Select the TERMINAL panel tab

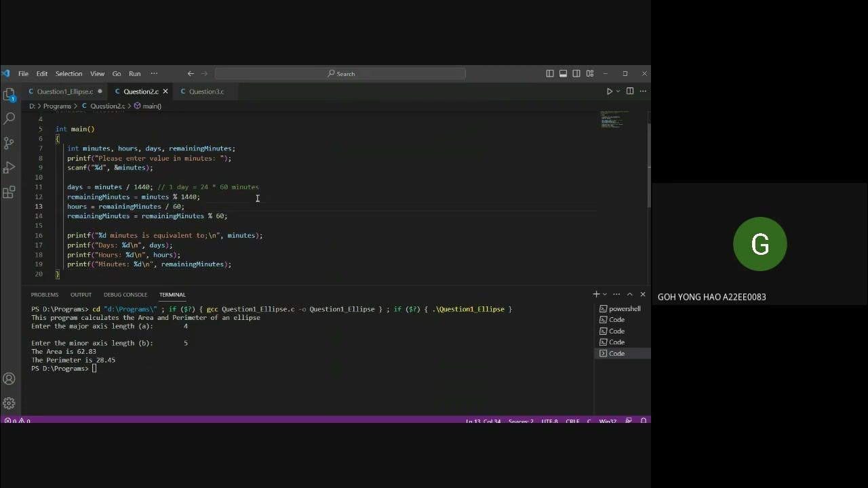point(172,294)
